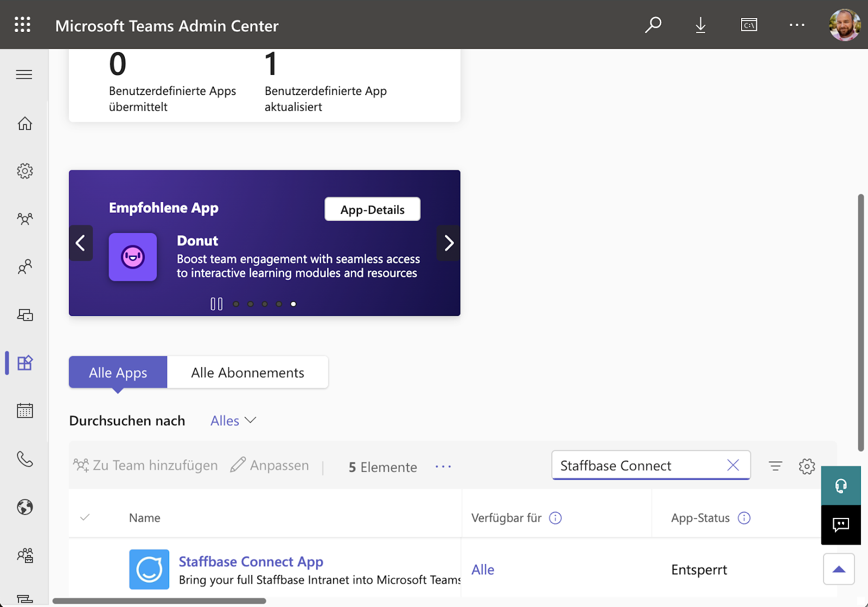
Task: Click the download arrow icon in header
Action: 700,25
